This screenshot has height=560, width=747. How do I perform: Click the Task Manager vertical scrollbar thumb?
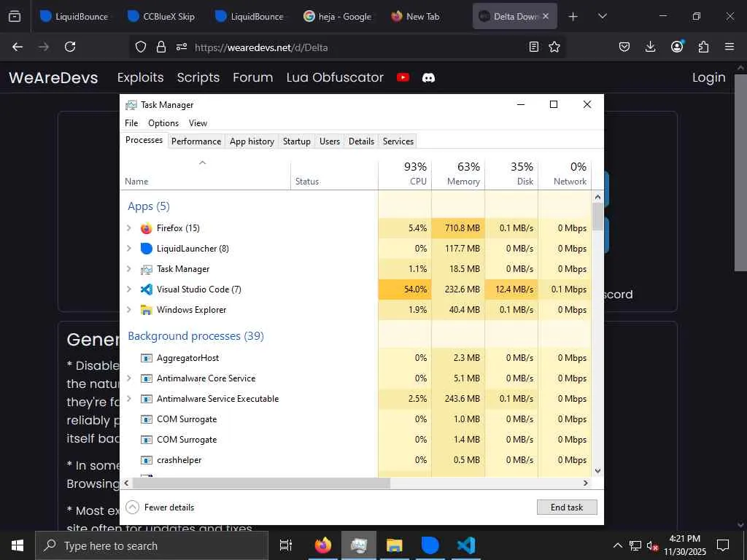click(597, 217)
